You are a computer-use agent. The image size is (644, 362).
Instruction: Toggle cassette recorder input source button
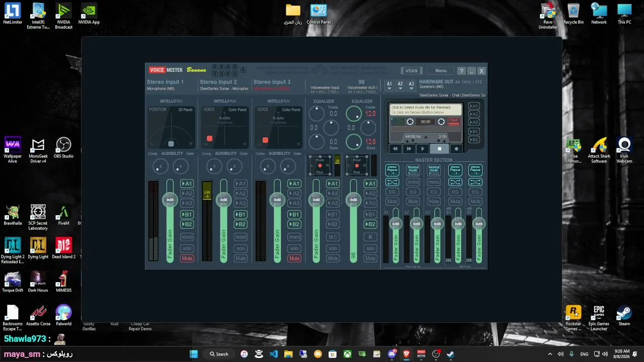(x=454, y=122)
